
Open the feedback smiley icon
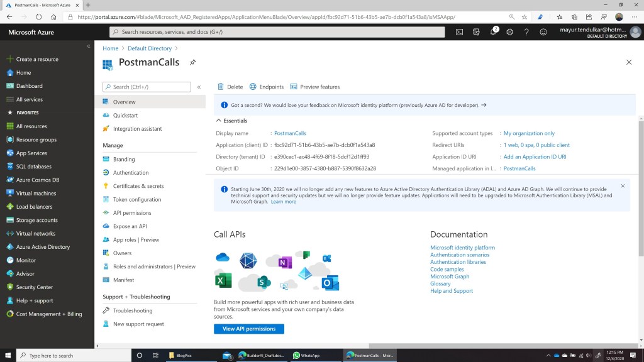[x=543, y=32]
